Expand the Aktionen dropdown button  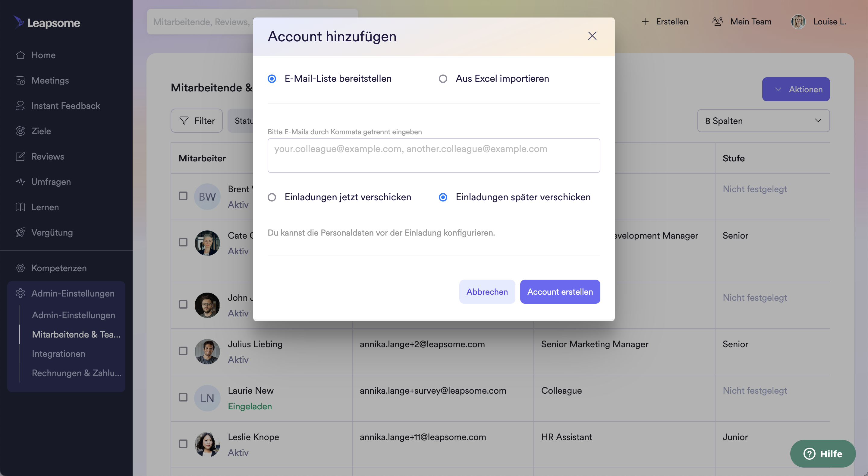point(796,89)
